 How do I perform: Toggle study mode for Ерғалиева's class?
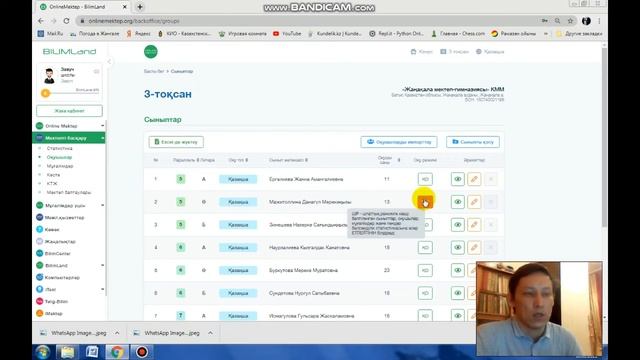click(425, 179)
